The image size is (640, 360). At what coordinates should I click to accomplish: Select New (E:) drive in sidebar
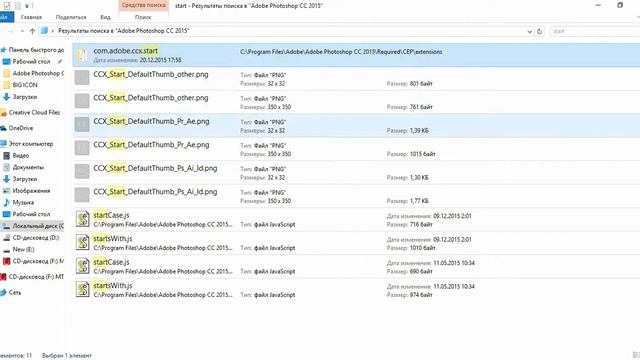[x=23, y=249]
